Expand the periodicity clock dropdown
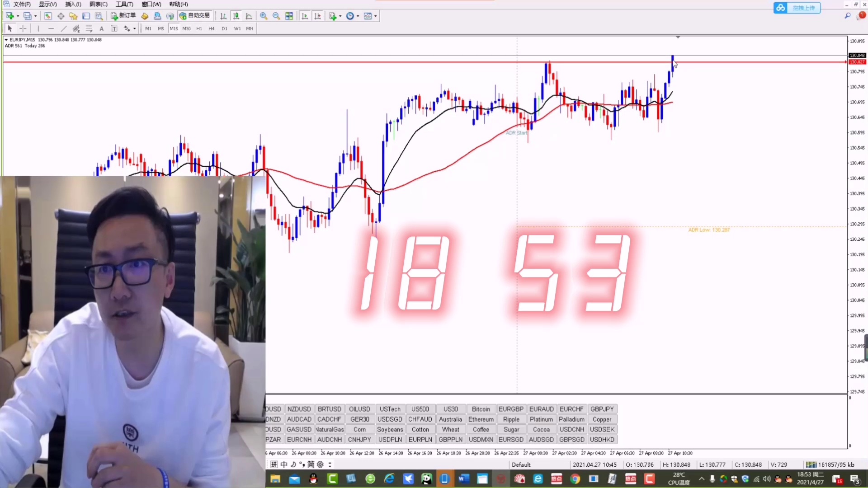The image size is (868, 488). [358, 16]
